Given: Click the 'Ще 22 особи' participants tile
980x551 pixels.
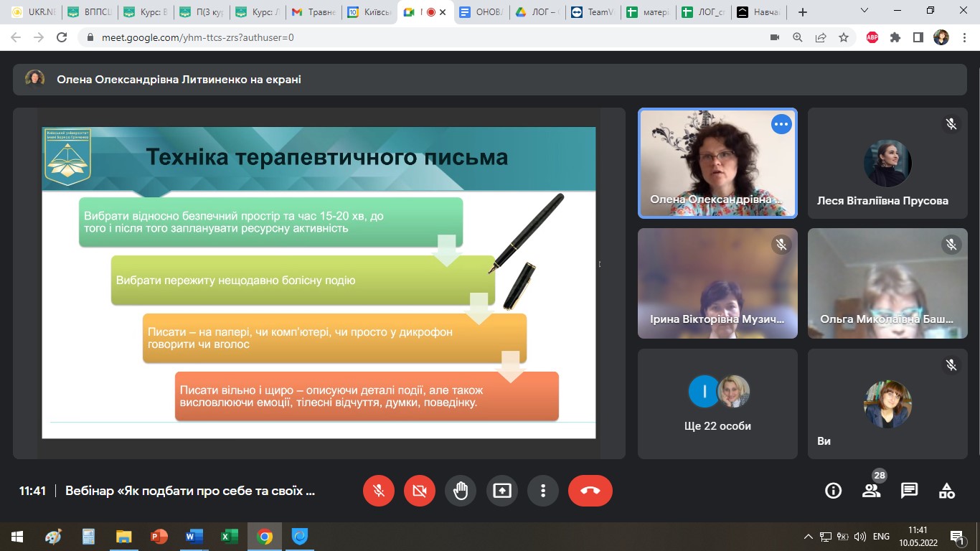Looking at the screenshot, I should click(717, 403).
